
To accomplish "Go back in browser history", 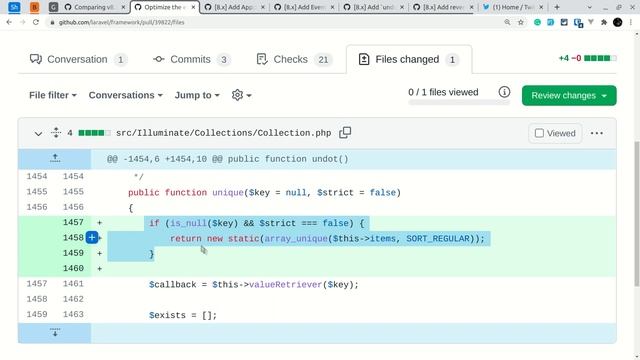I will 9,22.
